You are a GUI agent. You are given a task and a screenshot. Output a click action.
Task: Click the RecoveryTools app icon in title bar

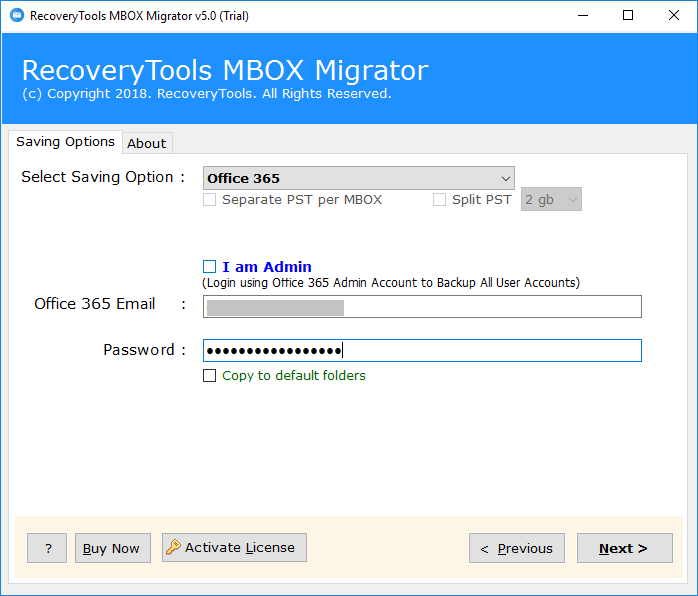tap(16, 15)
